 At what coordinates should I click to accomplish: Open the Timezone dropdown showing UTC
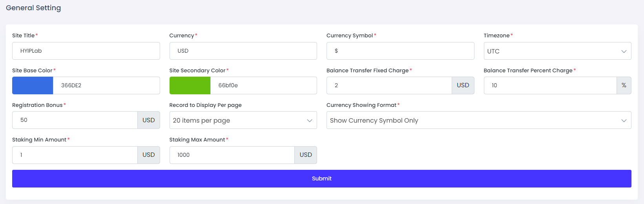pos(557,51)
